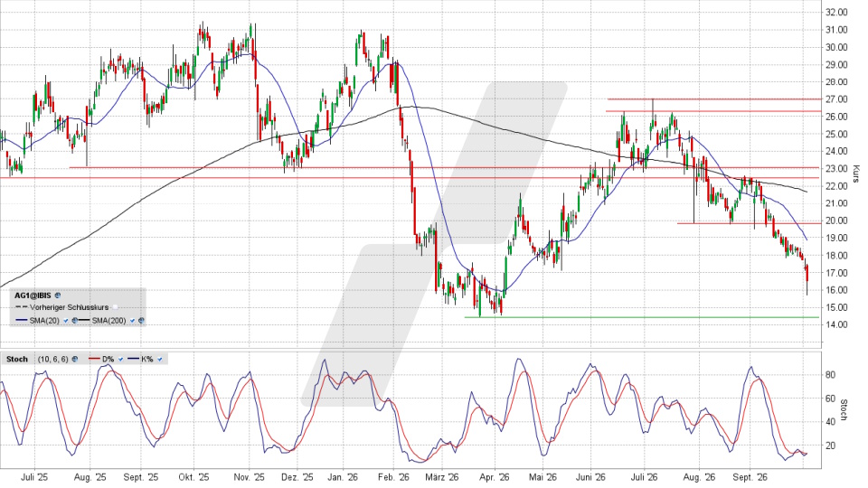The image size is (868, 488).
Task: Click the 14.00 price axis label
Action: point(835,324)
